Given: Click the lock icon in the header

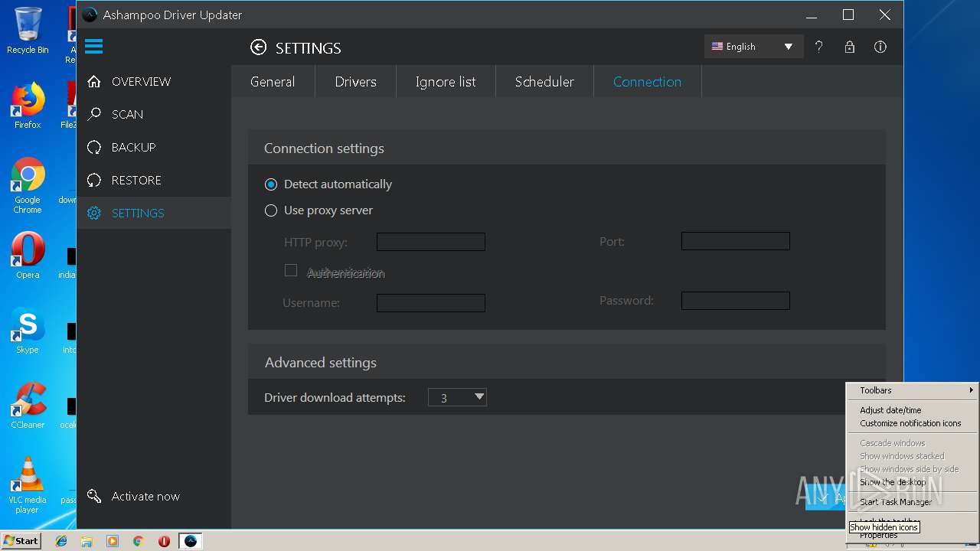Looking at the screenshot, I should pos(849,47).
